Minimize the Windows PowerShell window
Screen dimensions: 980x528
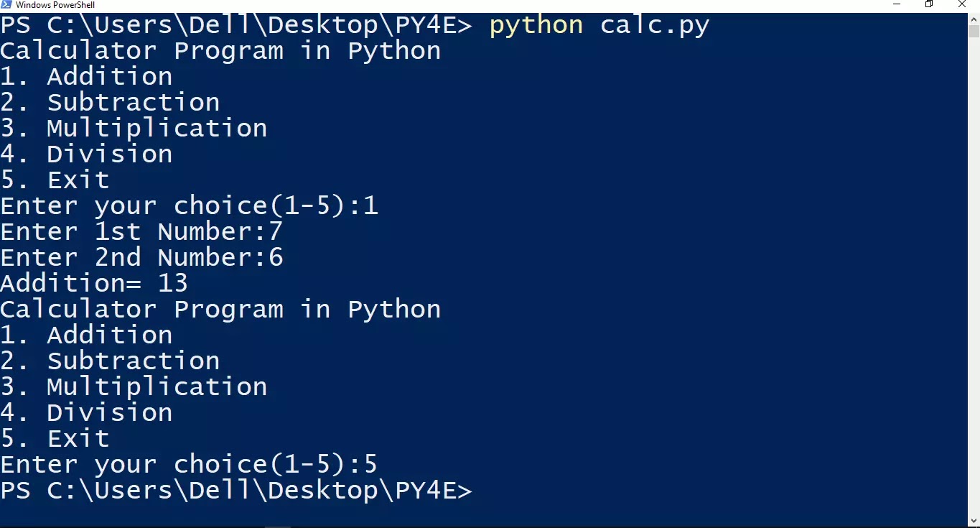click(897, 5)
